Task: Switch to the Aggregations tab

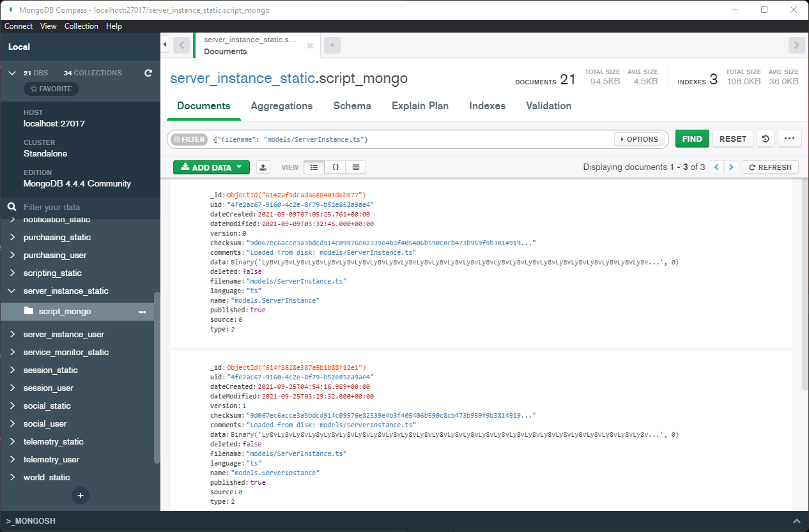Action: tap(282, 106)
